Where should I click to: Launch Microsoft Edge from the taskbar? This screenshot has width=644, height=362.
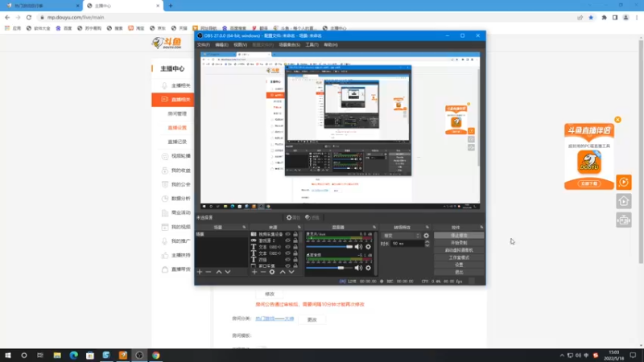[73, 356]
